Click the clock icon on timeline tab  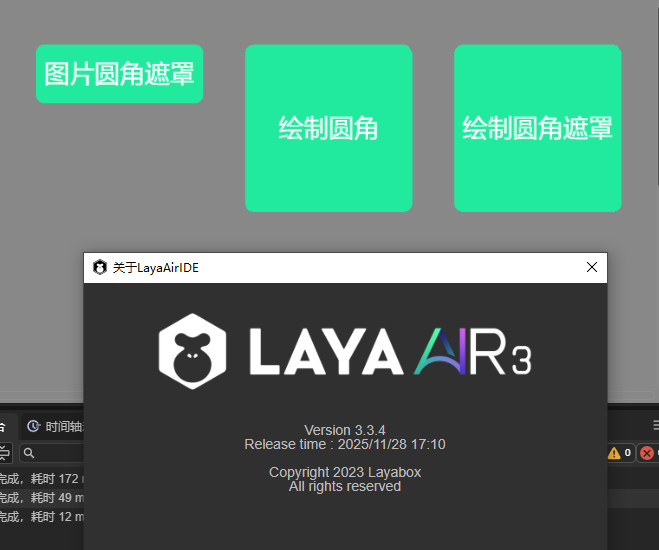[x=33, y=427]
